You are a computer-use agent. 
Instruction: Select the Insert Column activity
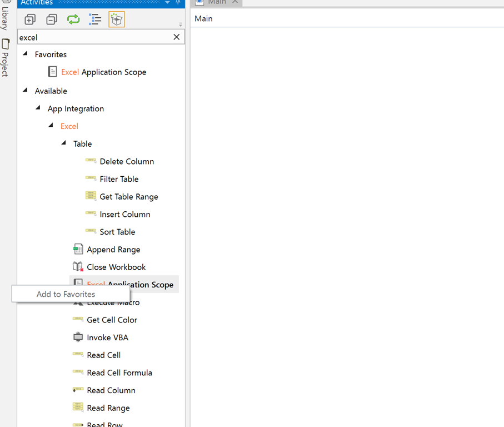118,215
